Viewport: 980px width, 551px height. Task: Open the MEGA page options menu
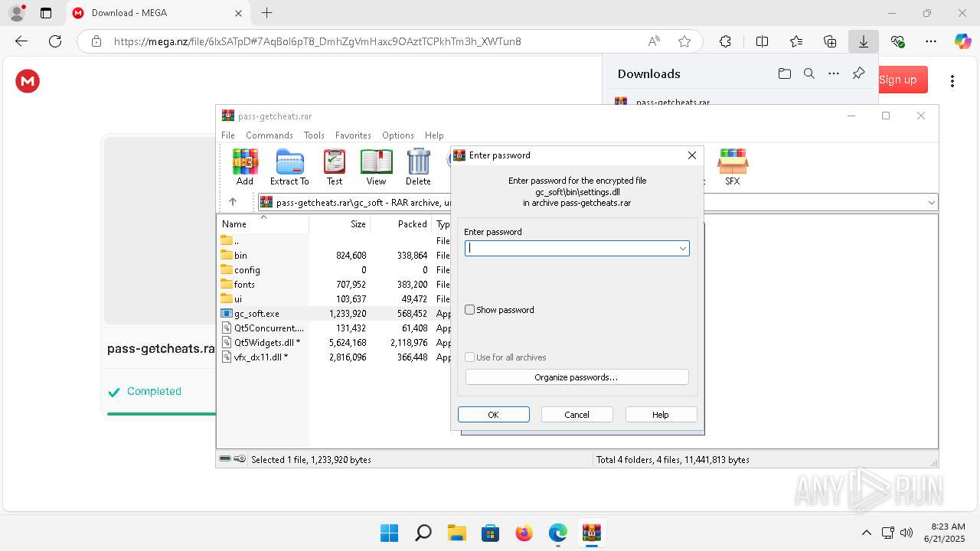point(952,81)
